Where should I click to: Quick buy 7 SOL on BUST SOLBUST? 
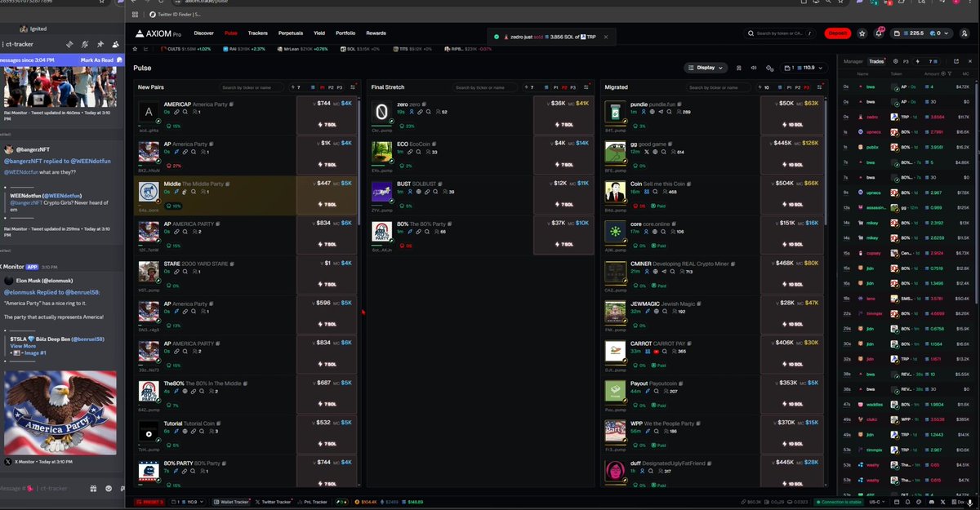(x=564, y=205)
